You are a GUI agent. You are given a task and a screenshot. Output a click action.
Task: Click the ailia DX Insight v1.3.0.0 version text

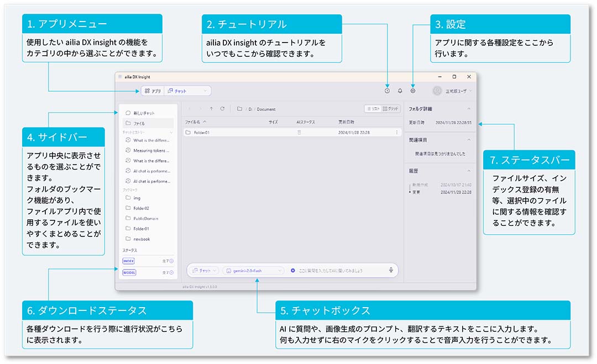click(200, 287)
